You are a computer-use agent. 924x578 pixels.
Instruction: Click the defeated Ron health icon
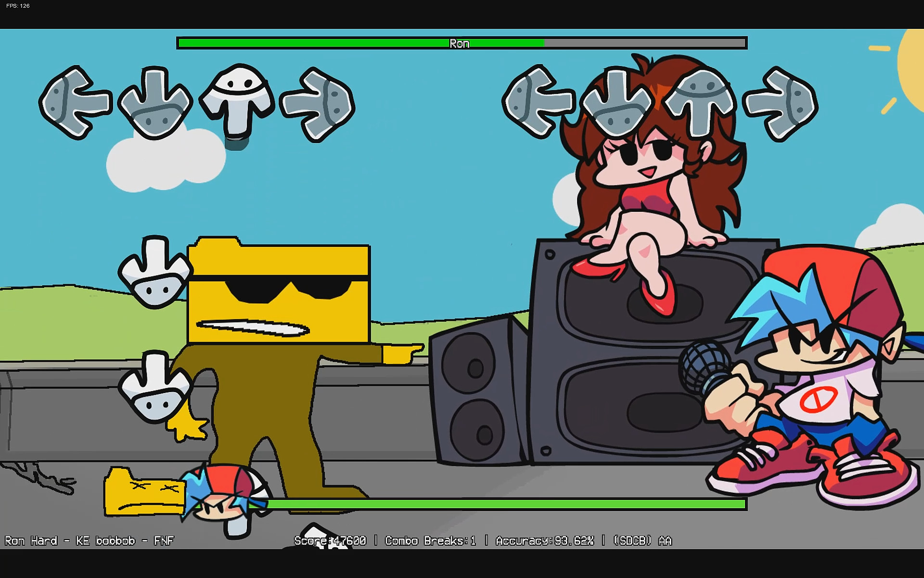click(144, 492)
